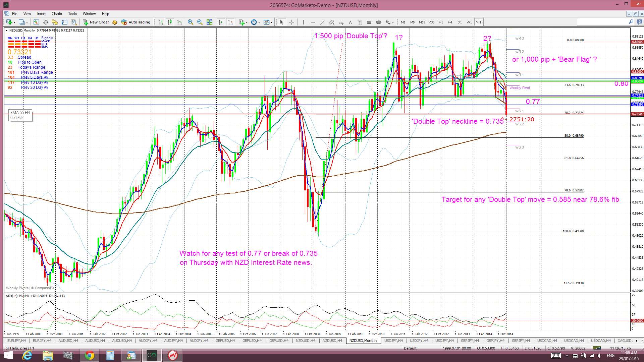This screenshot has width=644, height=362.
Task: Switch chart to candlestick display icon
Action: point(170,22)
